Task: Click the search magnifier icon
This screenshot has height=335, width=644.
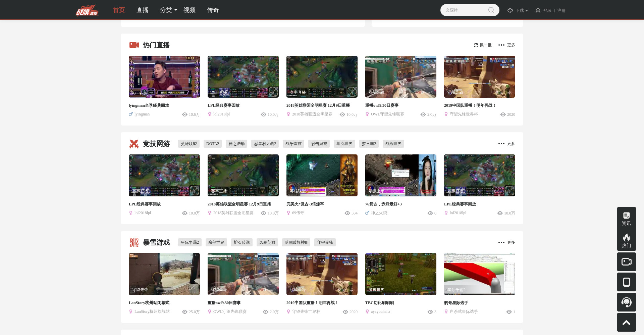Action: [x=491, y=10]
